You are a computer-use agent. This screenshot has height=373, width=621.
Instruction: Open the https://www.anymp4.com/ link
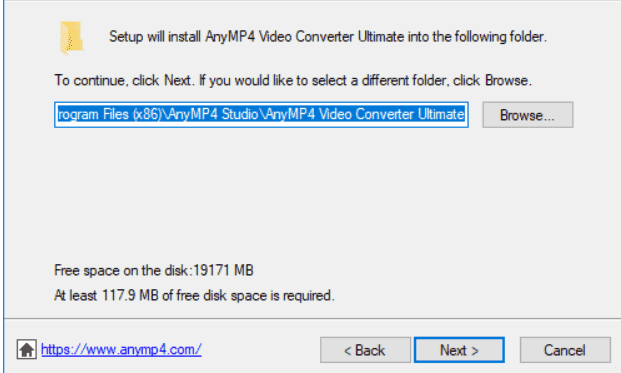point(121,349)
